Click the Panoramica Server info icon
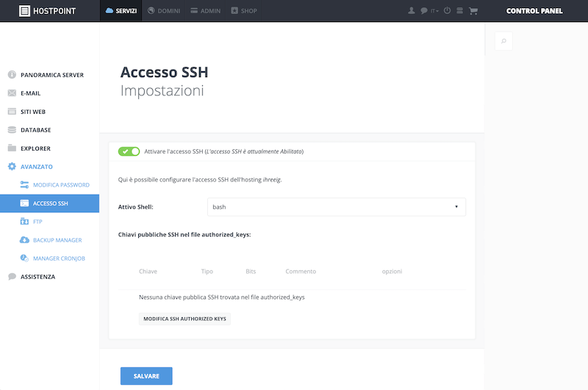 (12, 75)
